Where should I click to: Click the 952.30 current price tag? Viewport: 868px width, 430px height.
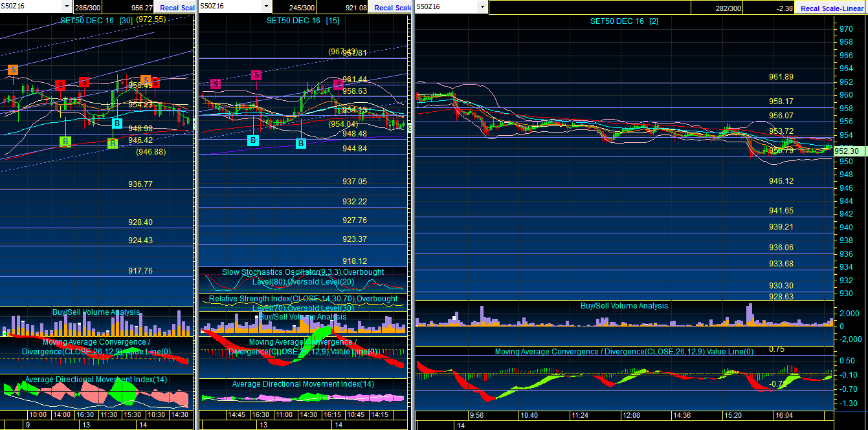(x=846, y=151)
